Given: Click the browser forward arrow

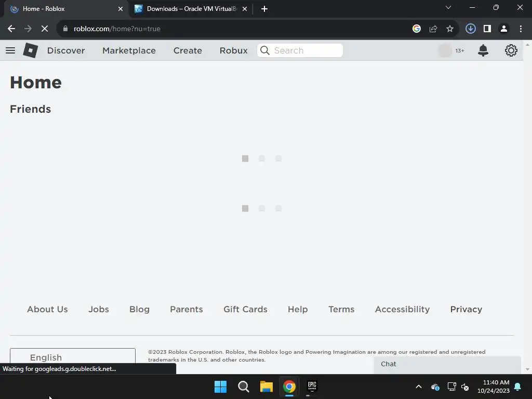Looking at the screenshot, I should [28, 29].
